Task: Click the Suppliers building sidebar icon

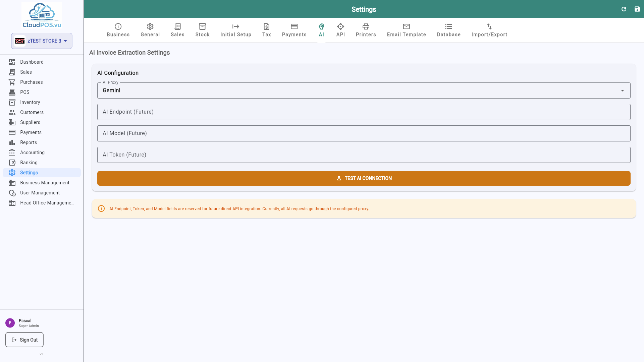Action: click(x=12, y=122)
